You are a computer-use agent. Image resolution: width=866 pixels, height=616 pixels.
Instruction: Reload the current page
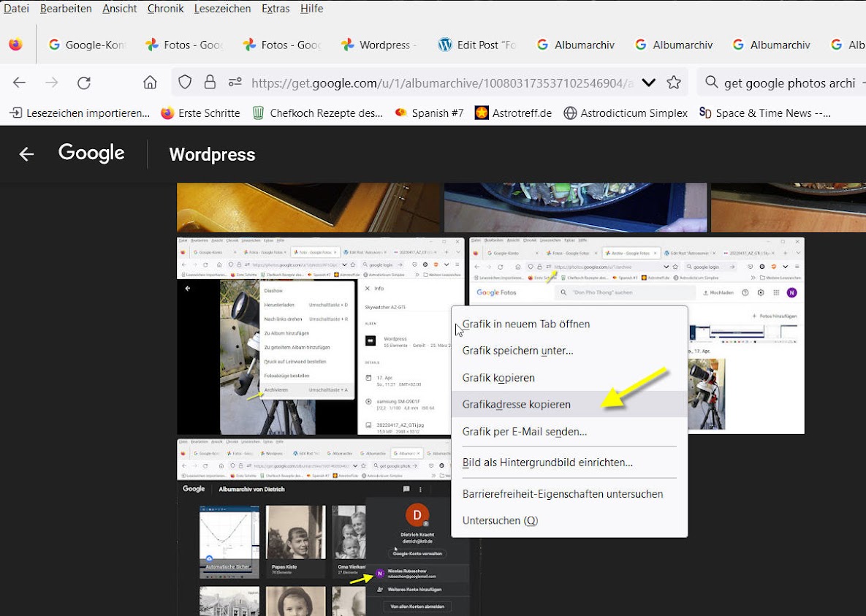pyautogui.click(x=84, y=83)
